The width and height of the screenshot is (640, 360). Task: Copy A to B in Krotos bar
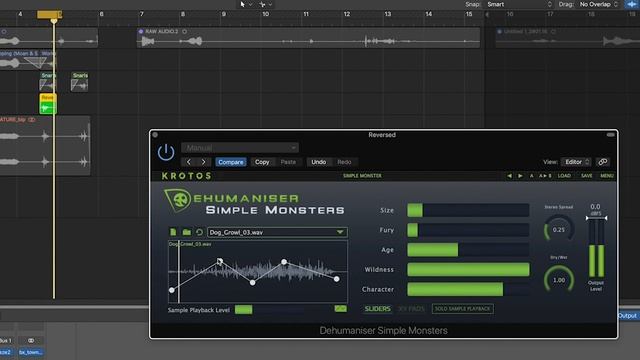tap(545, 176)
